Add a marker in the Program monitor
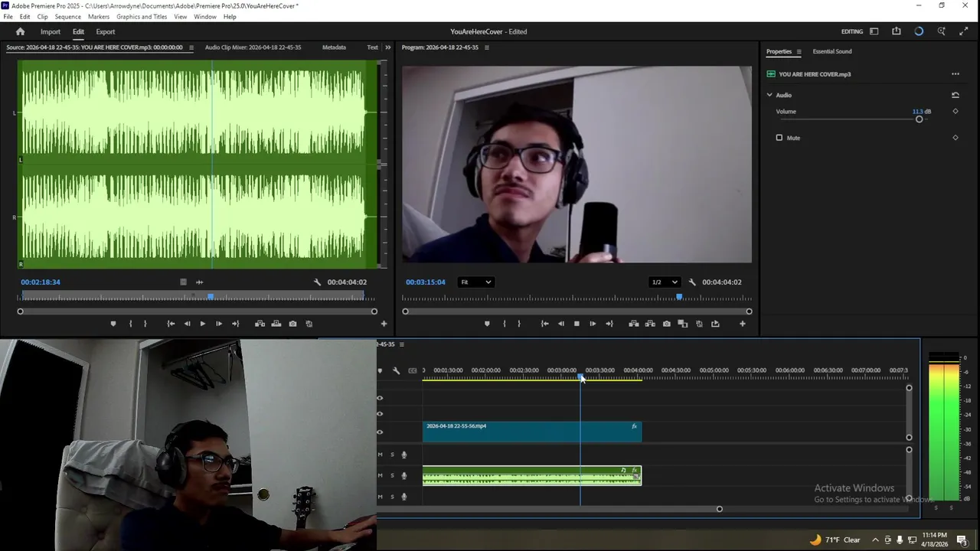This screenshot has height=551, width=980. pyautogui.click(x=487, y=324)
